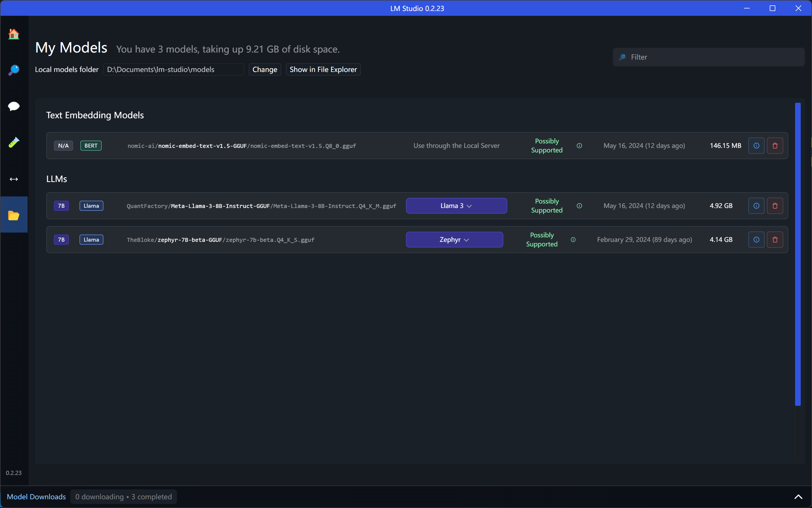Screen dimensions: 812x508
Task: Open the Zephyr preset dropdown
Action: click(454, 240)
